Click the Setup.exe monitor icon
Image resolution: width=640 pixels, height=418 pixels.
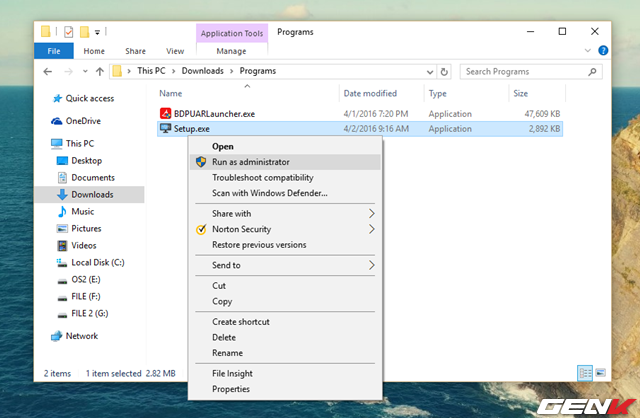point(165,129)
